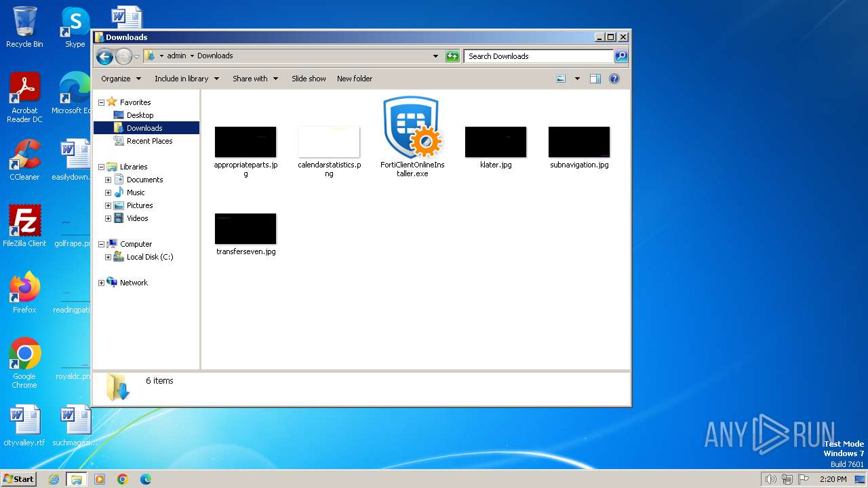Open the admin breadcrumb dropdown arrow
Image resolution: width=868 pixels, height=488 pixels.
(x=192, y=56)
